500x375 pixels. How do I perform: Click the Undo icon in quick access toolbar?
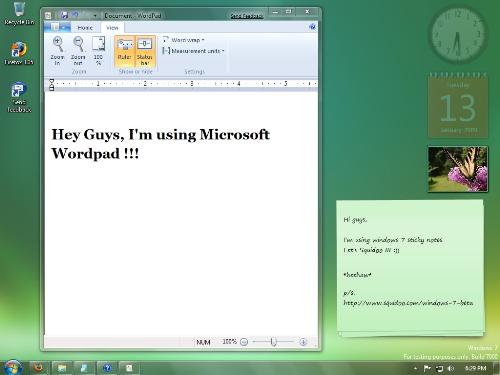pos(76,15)
